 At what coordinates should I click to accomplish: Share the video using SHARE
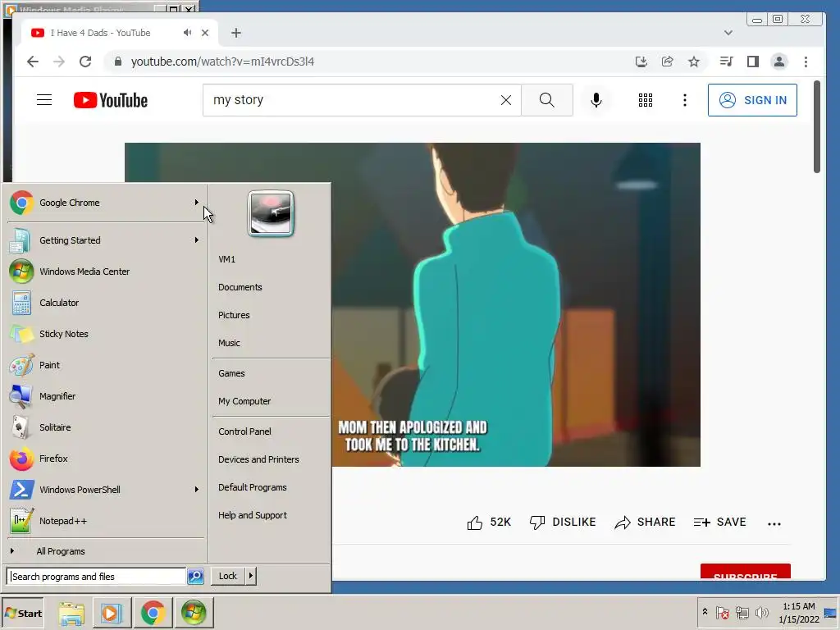point(645,523)
